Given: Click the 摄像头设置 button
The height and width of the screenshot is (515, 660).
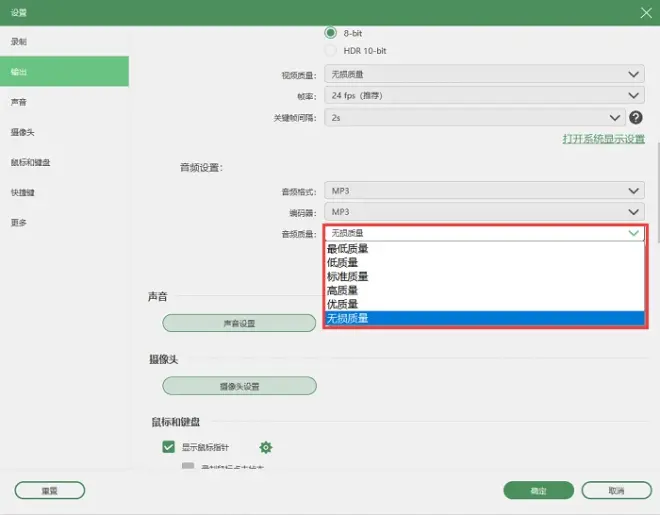Looking at the screenshot, I should point(239,386).
